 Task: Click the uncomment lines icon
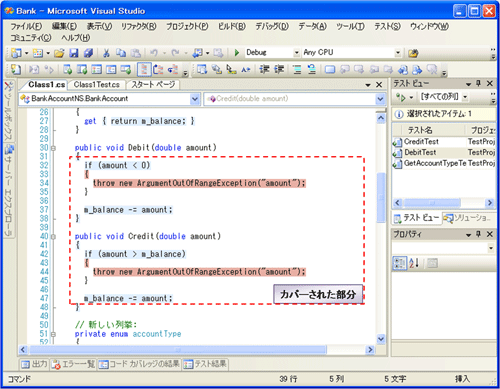[312, 69]
